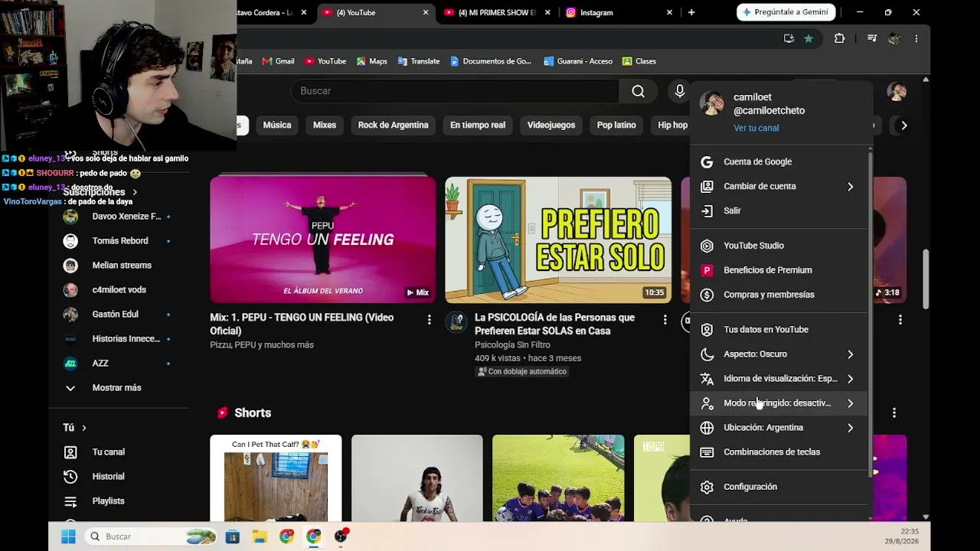Start voice search with the microphone icon
This screenshot has width=980, height=551.
pos(679,91)
